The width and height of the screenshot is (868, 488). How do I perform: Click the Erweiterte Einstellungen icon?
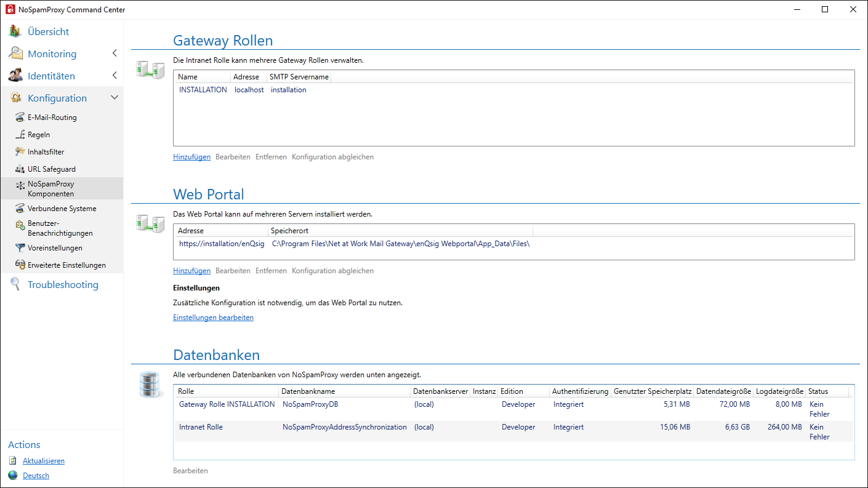pos(20,265)
